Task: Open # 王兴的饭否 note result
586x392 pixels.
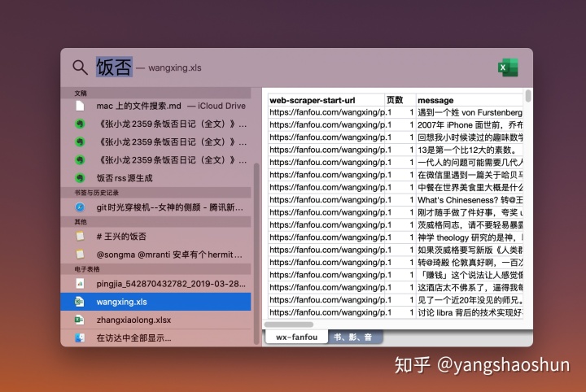Action: click(155, 237)
